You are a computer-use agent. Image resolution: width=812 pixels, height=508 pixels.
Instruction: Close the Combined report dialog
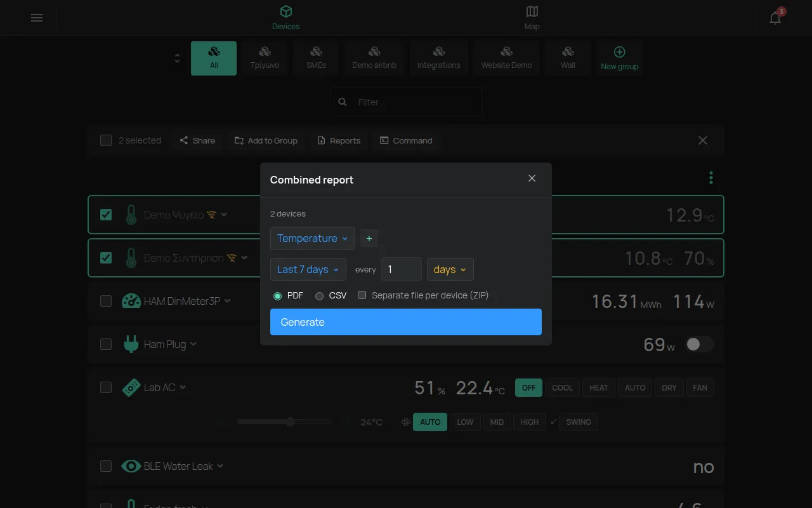532,178
